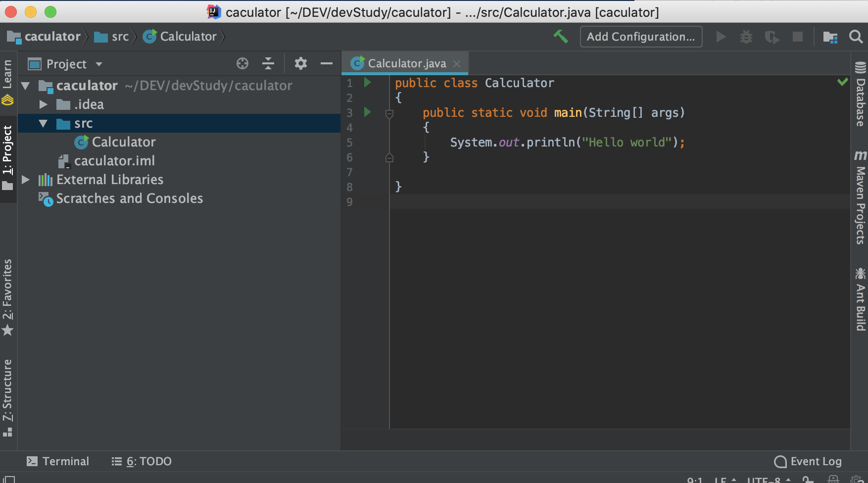Expand the .idea folder

click(x=44, y=104)
